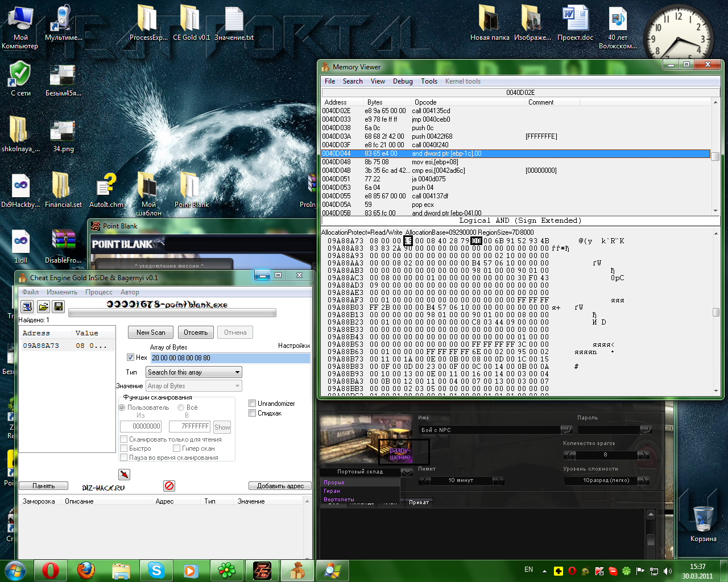Viewport: 728px width, 582px height.
Task: Decrease Количество врагов with left arrow
Action: 569,455
